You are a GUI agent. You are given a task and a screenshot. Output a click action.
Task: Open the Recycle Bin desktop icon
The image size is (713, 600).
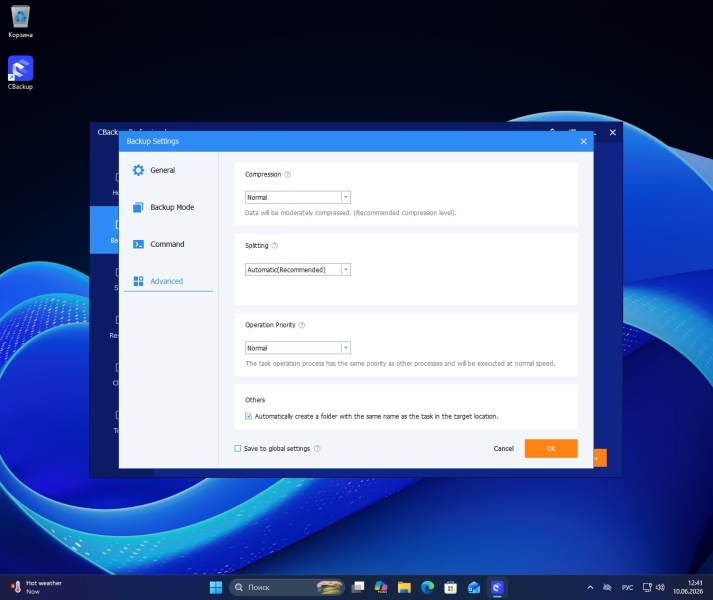[x=20, y=21]
